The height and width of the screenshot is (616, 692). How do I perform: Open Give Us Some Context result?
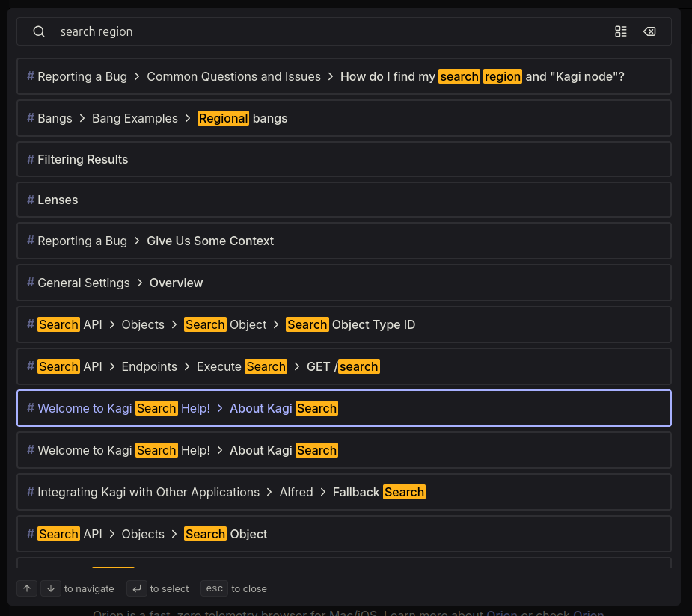(344, 241)
